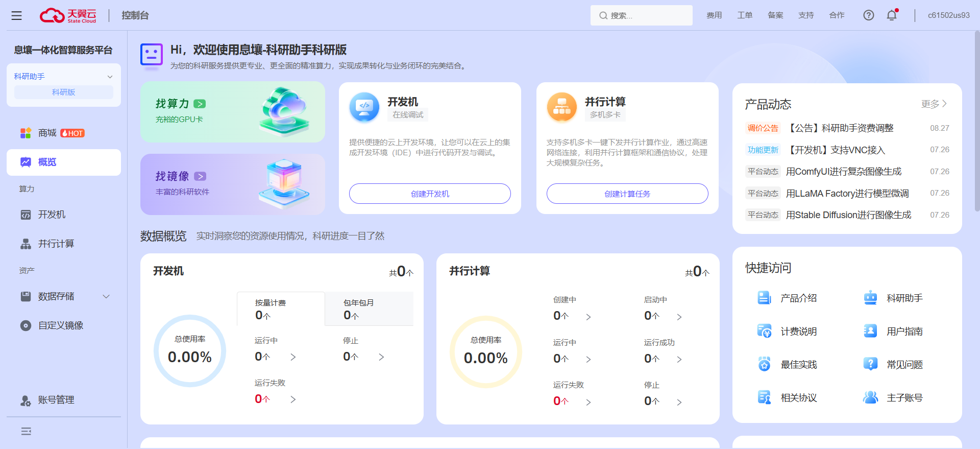The width and height of the screenshot is (980, 449).
Task: Open 开发机 运行失败 details chevron
Action: (x=293, y=399)
